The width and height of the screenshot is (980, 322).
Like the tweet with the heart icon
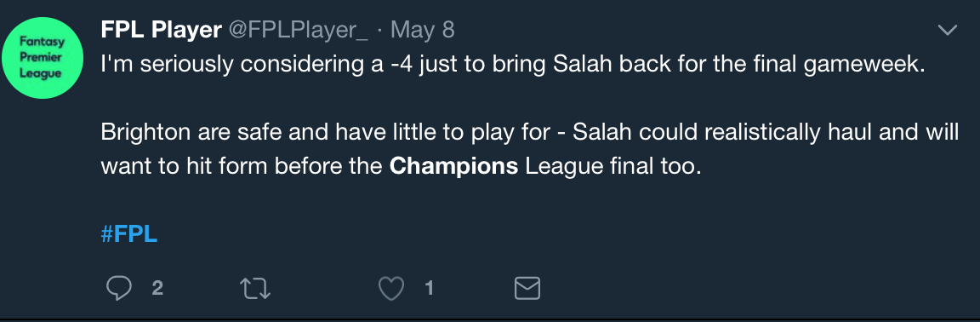tap(392, 288)
